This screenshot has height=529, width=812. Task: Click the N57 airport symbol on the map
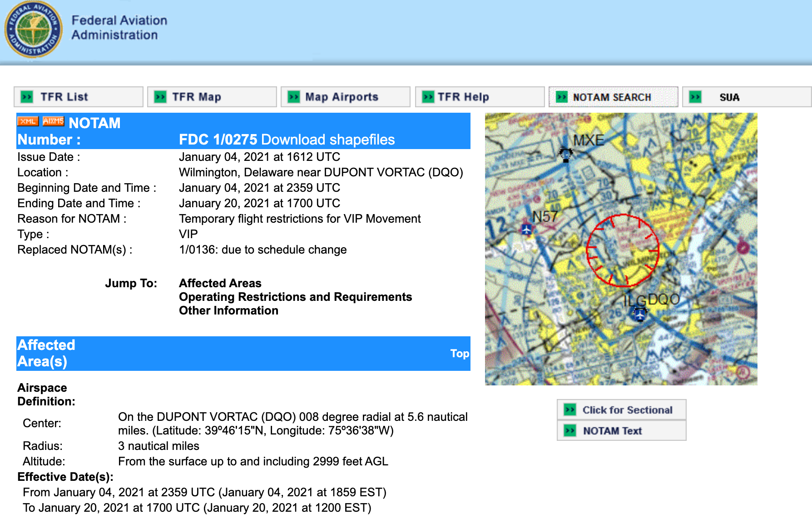tap(526, 229)
